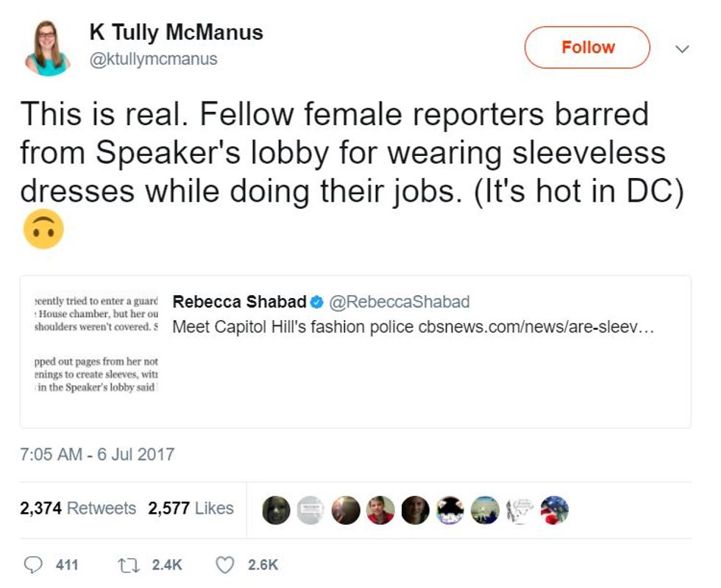Click the K Tully McManus display name

176,32
